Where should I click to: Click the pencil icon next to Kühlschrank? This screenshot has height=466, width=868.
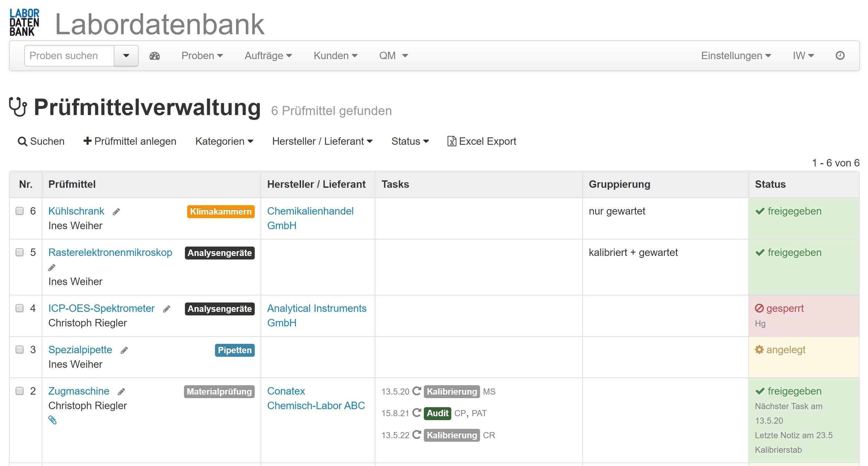click(116, 212)
